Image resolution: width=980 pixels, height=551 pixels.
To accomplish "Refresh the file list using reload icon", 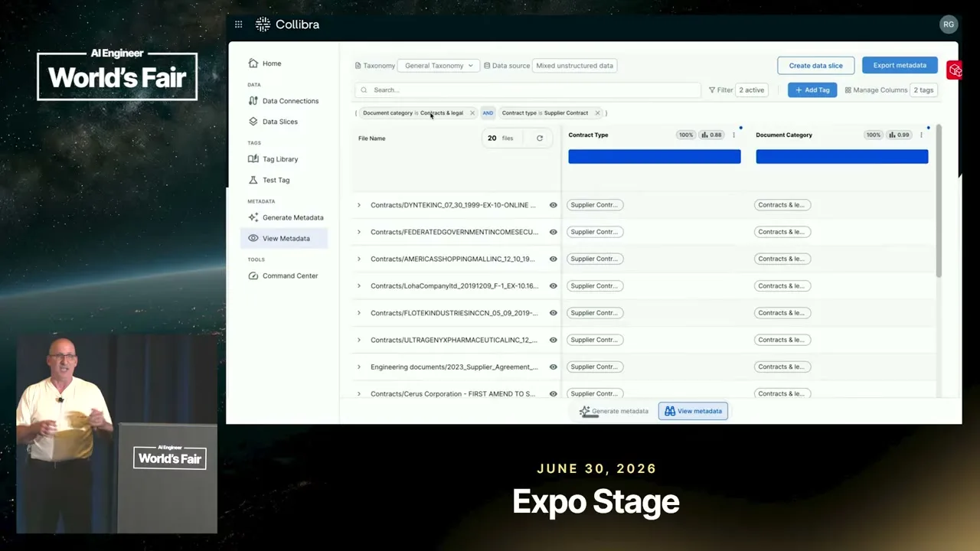I will coord(540,138).
